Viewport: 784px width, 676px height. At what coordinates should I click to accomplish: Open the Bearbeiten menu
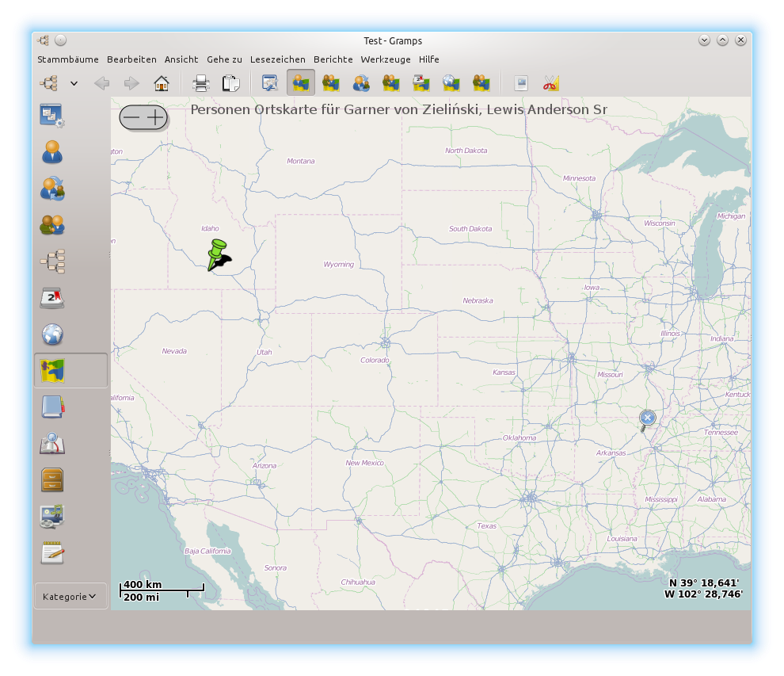tap(131, 59)
